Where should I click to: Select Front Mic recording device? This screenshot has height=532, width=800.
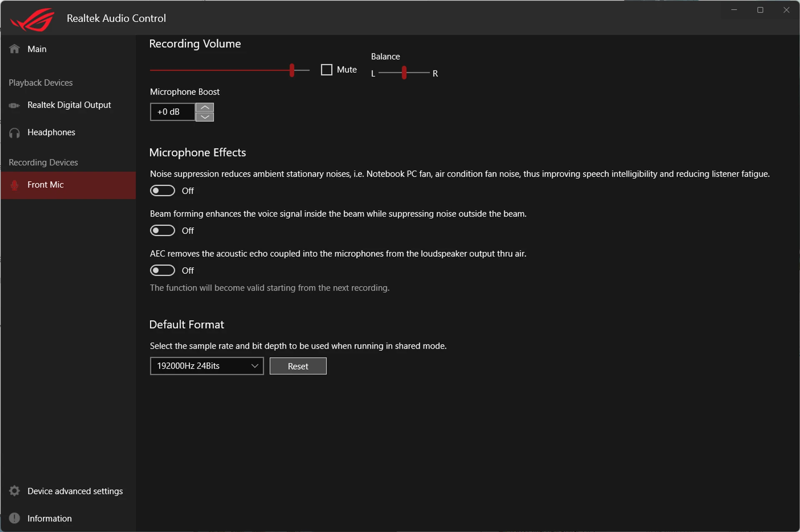click(x=68, y=185)
